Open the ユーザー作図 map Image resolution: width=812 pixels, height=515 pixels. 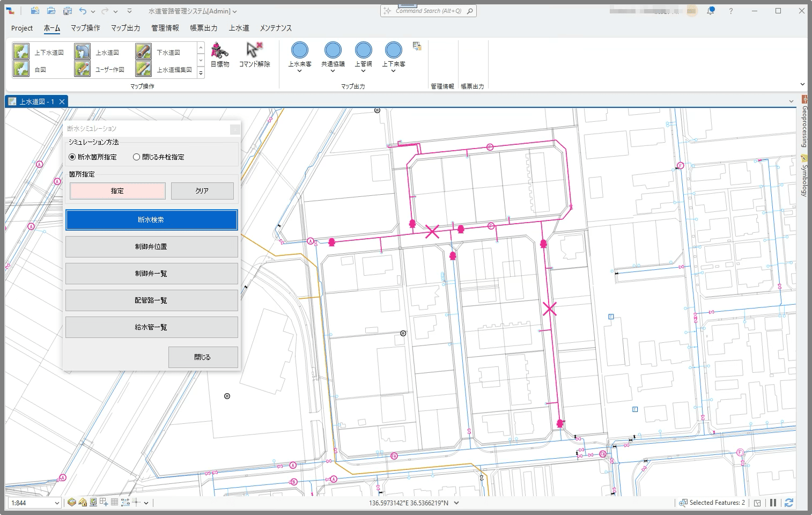82,69
